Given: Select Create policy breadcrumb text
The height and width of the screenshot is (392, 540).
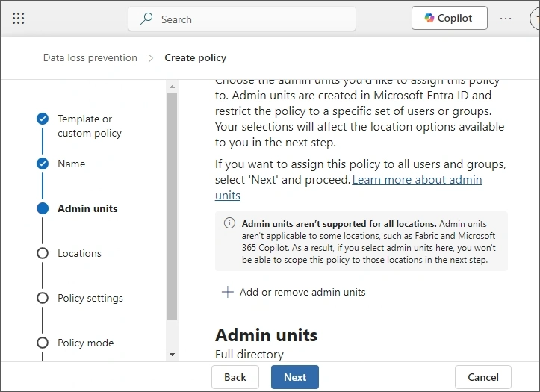Looking at the screenshot, I should pos(195,57).
